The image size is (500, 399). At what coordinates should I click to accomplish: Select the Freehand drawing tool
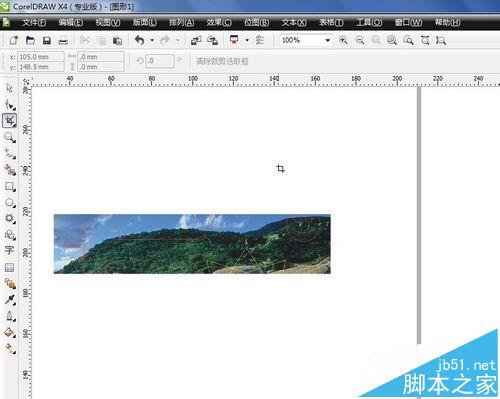tap(9, 154)
